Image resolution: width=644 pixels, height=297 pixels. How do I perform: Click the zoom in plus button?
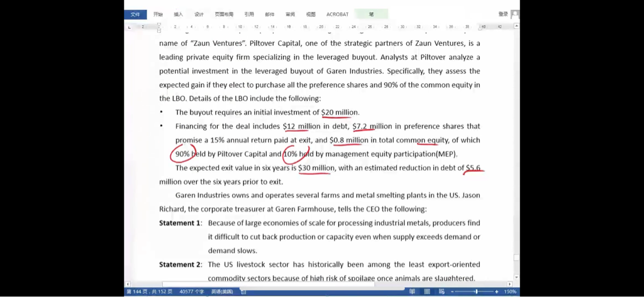[x=497, y=291]
